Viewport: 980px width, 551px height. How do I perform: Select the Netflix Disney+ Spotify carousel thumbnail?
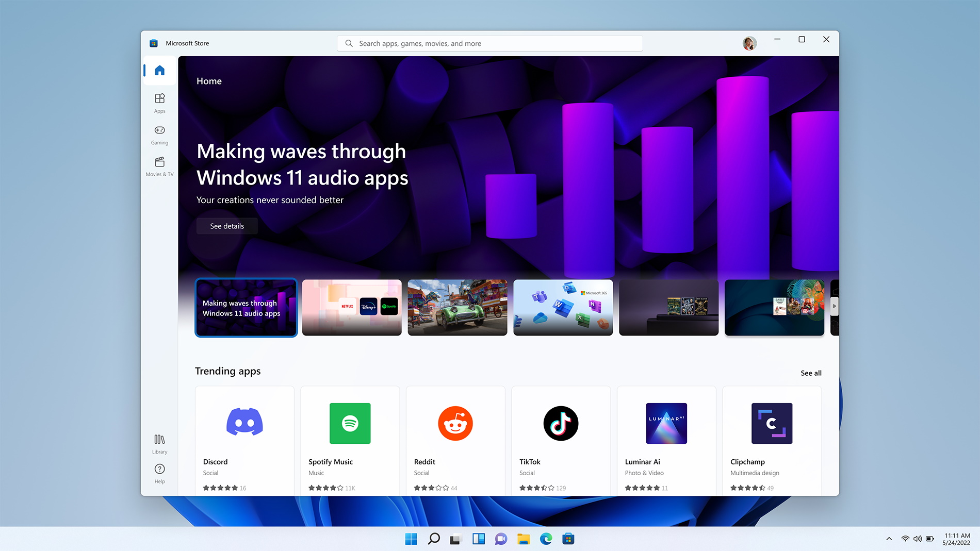(352, 308)
